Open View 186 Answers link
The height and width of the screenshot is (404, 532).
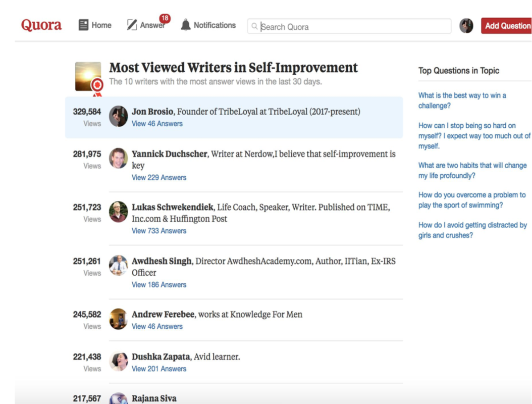tap(159, 285)
